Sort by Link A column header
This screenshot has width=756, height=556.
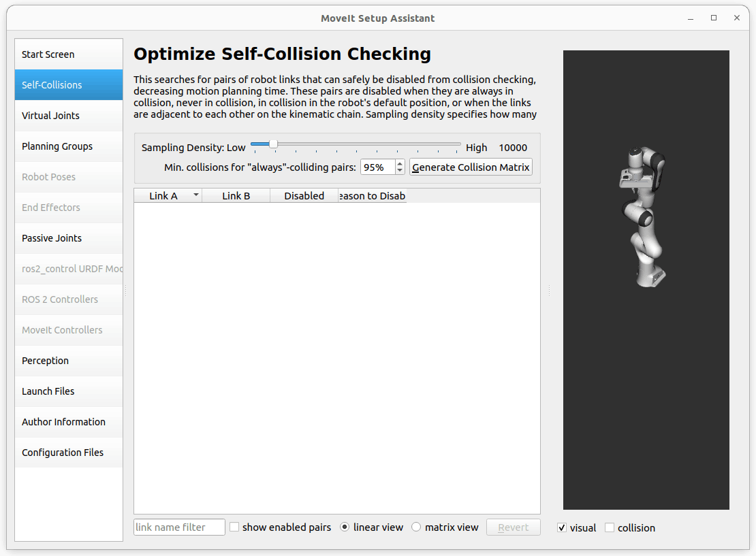pyautogui.click(x=168, y=195)
